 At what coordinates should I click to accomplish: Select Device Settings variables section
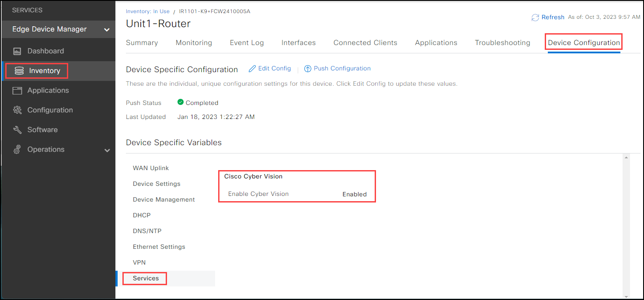click(x=157, y=184)
